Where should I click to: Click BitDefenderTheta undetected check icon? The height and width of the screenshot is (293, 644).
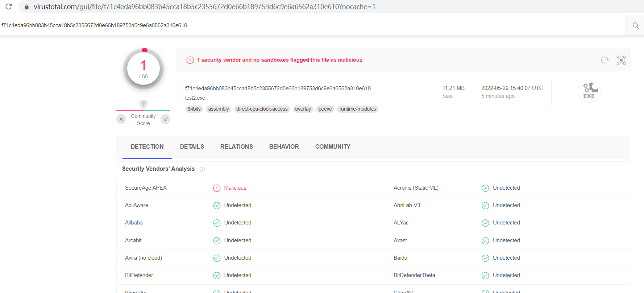[485, 276]
